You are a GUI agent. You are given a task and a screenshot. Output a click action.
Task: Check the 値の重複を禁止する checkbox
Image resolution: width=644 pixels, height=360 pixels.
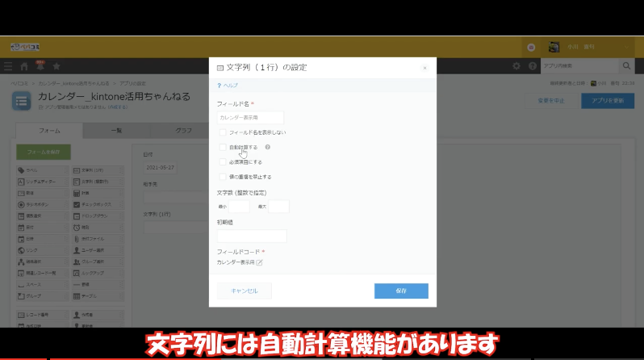click(223, 176)
